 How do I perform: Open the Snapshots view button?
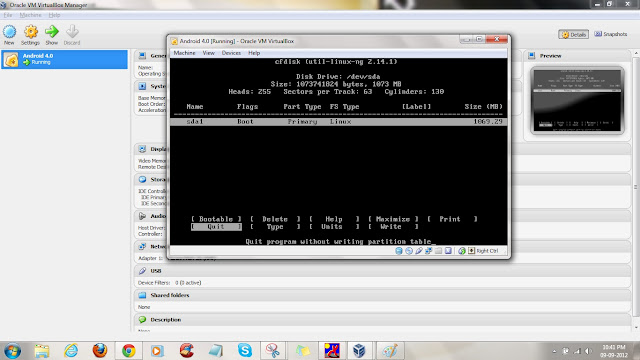(x=611, y=34)
